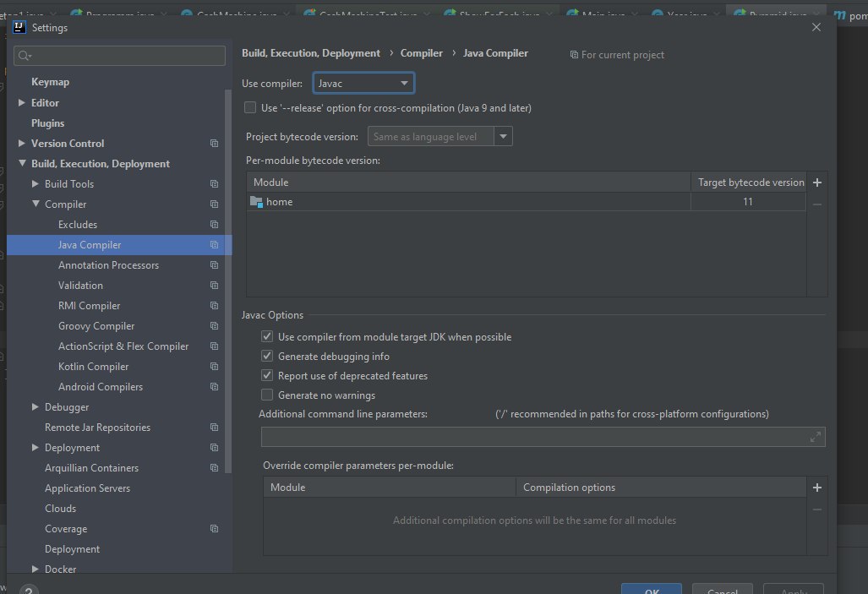Click Compiler in the breadcrumb

coord(421,53)
